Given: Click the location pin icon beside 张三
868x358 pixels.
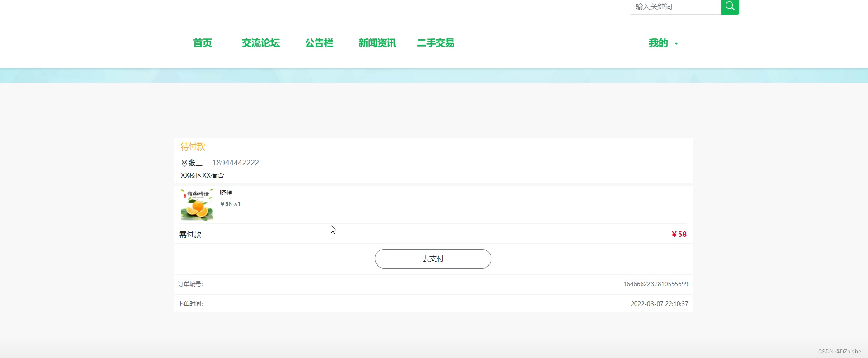Looking at the screenshot, I should point(184,163).
